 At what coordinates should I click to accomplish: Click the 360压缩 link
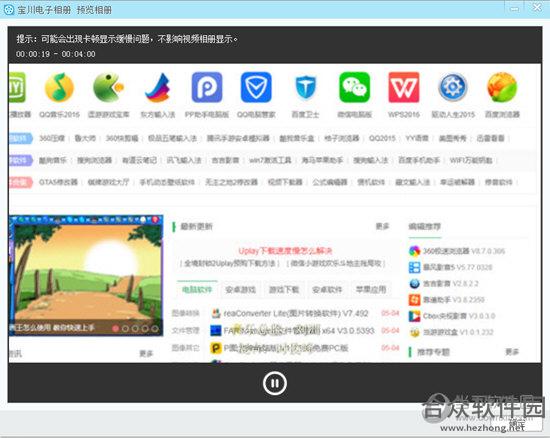(x=52, y=139)
